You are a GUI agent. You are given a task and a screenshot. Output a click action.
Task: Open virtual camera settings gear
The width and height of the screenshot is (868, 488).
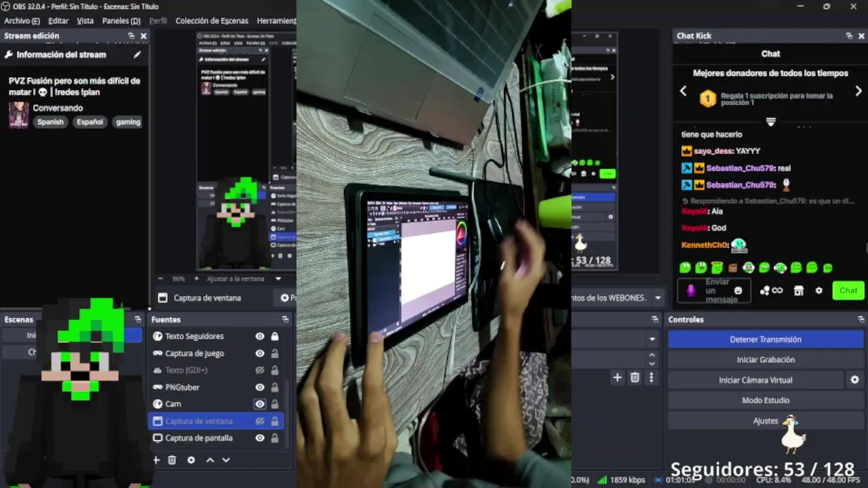coord(855,380)
